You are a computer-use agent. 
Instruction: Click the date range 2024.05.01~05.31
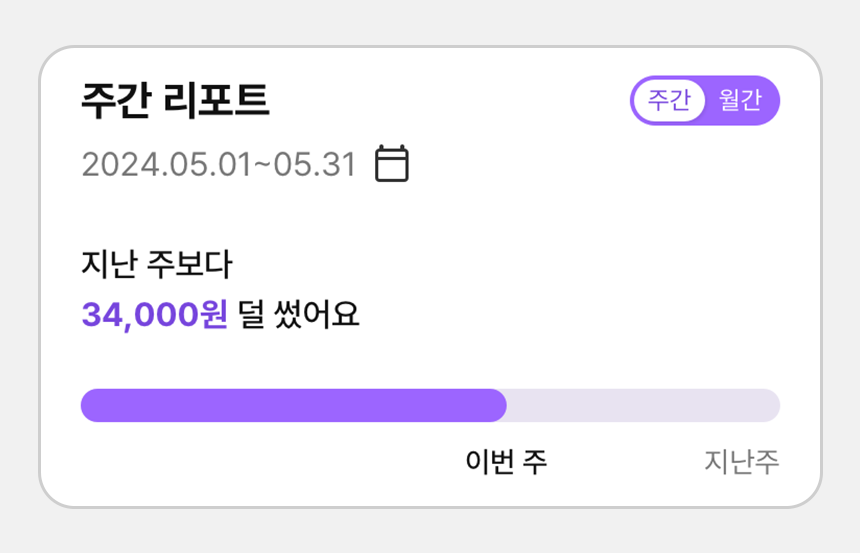coord(219,164)
